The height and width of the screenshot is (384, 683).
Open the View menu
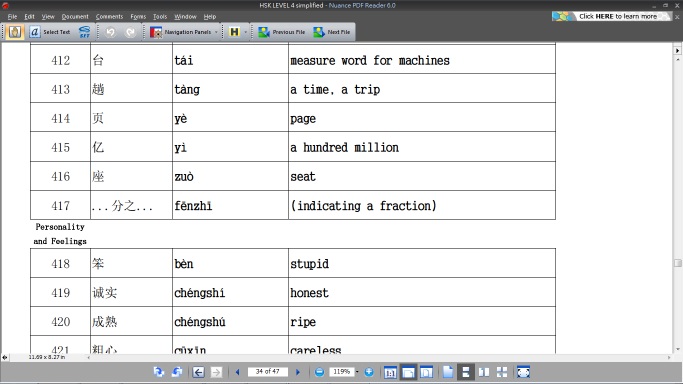48,17
